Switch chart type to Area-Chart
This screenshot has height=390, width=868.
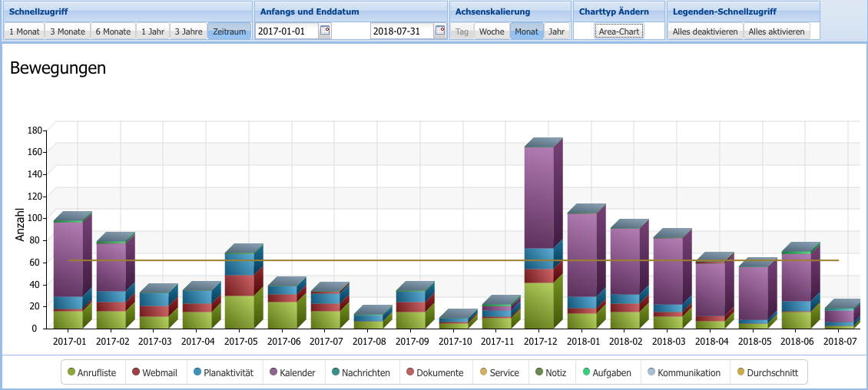619,31
